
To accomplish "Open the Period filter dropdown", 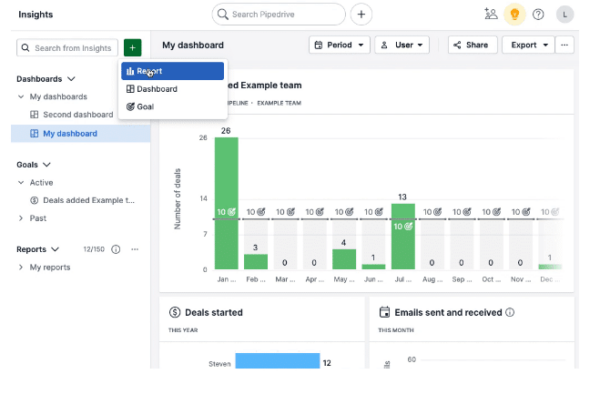I will [339, 45].
